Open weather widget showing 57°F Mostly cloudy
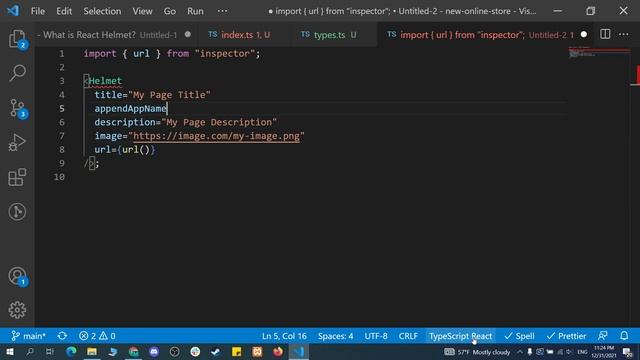Image resolution: width=640 pixels, height=360 pixels. pyautogui.click(x=478, y=352)
